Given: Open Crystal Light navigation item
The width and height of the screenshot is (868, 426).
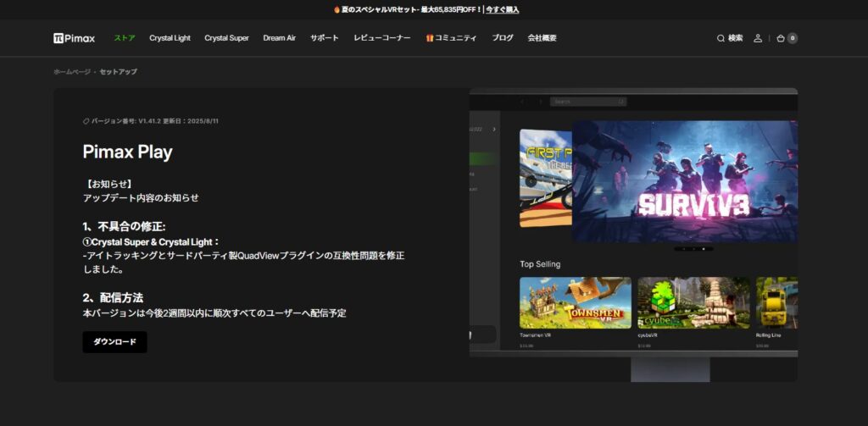Looking at the screenshot, I should pos(170,38).
